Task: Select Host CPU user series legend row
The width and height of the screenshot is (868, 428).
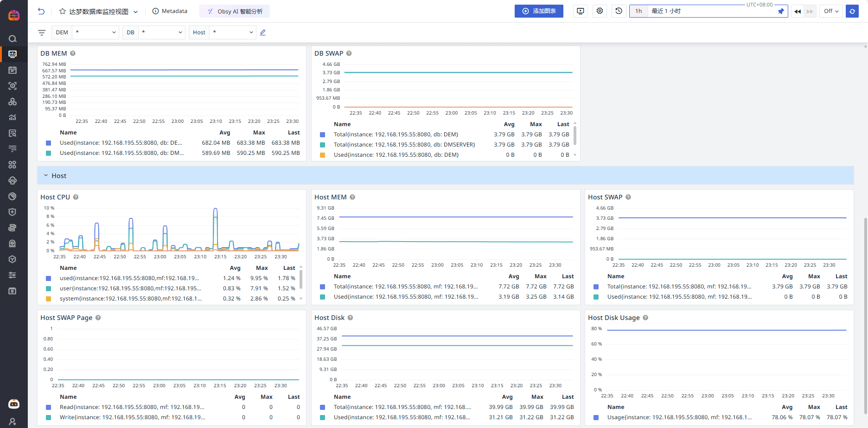Action: [172, 288]
